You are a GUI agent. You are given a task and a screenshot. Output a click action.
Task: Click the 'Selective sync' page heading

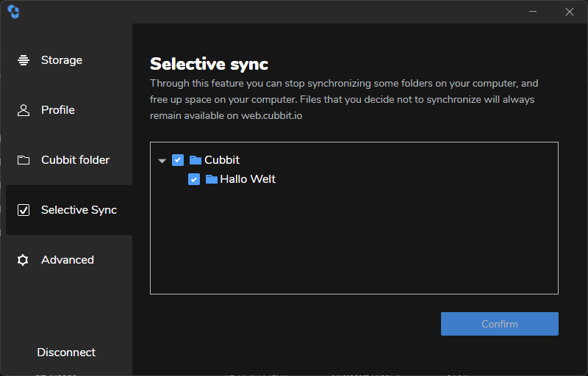209,64
